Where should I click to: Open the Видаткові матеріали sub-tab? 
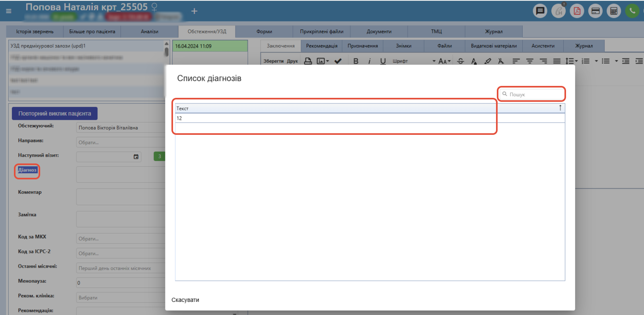(494, 46)
